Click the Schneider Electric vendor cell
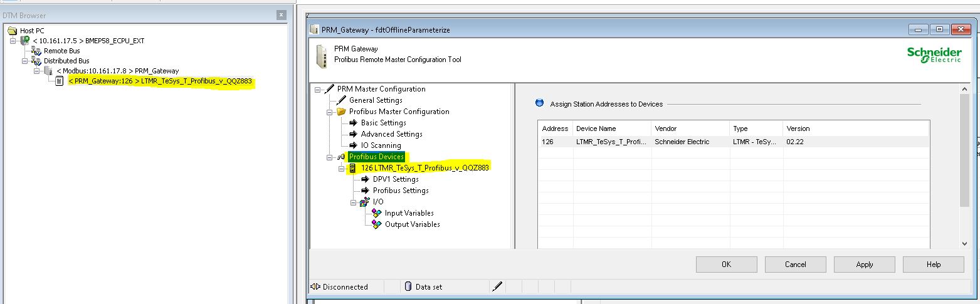980x304 pixels. pos(690,142)
